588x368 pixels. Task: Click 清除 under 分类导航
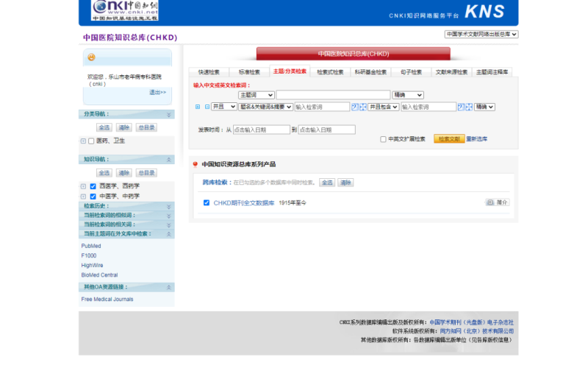point(123,127)
